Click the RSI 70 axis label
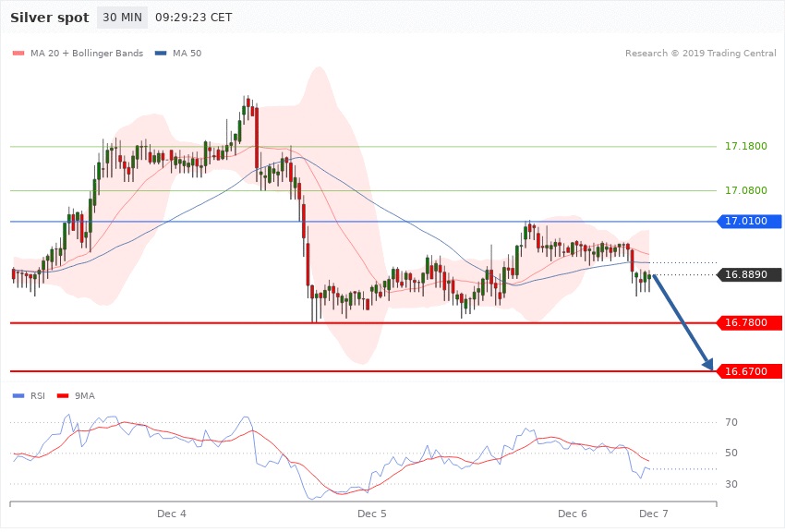Viewport: 785px width, 532px height. point(731,423)
